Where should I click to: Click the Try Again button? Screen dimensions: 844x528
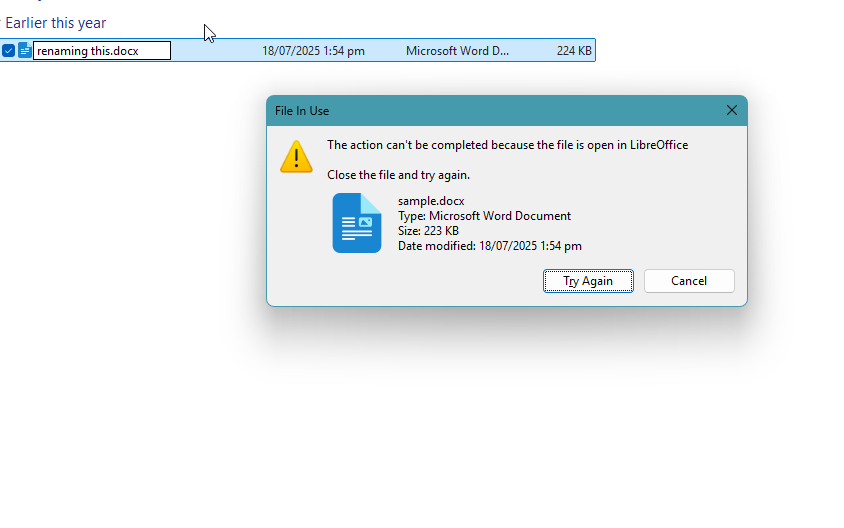tap(588, 281)
